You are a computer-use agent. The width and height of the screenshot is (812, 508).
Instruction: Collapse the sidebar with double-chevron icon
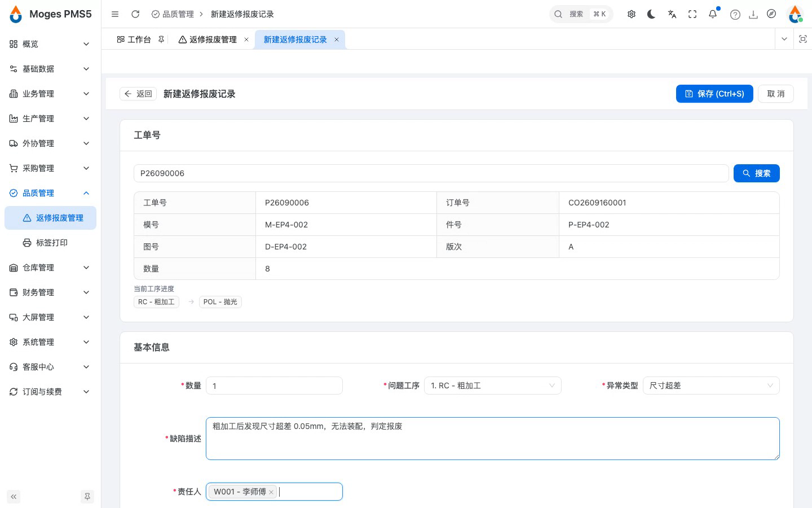tap(14, 497)
